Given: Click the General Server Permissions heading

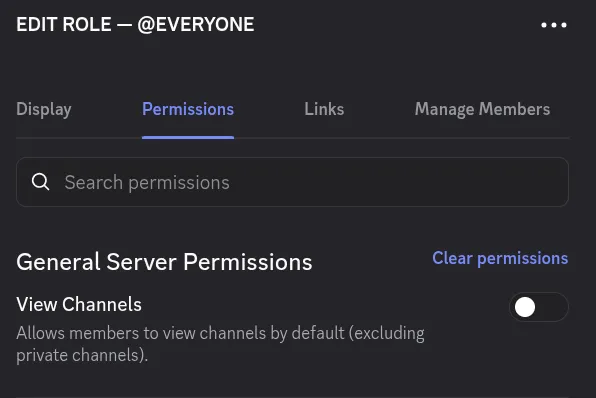Looking at the screenshot, I should (x=164, y=262).
